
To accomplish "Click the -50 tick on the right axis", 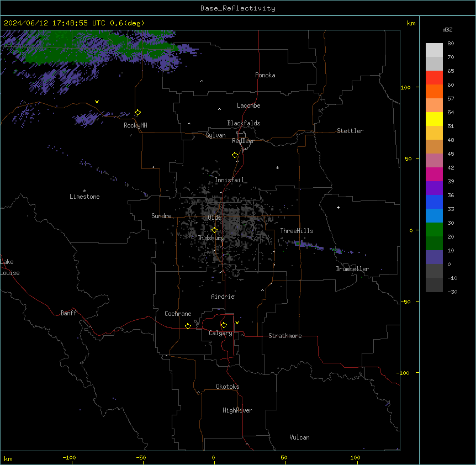I will (x=405, y=302).
